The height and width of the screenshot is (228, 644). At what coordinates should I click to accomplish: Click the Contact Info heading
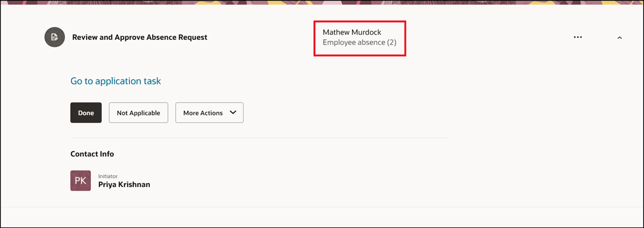point(93,154)
